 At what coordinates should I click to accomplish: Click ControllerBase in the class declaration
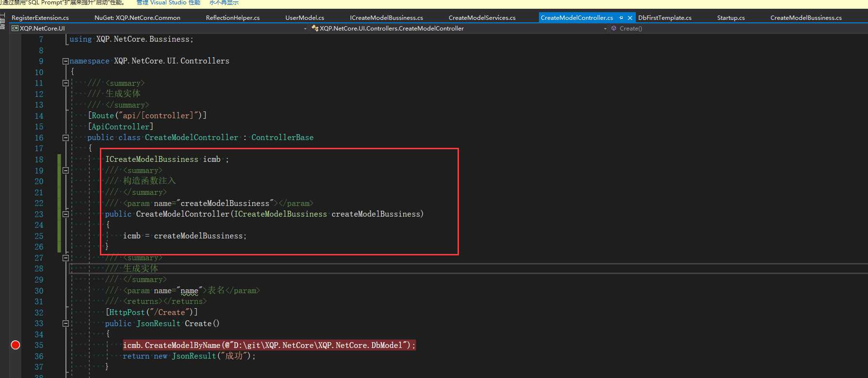pos(282,138)
